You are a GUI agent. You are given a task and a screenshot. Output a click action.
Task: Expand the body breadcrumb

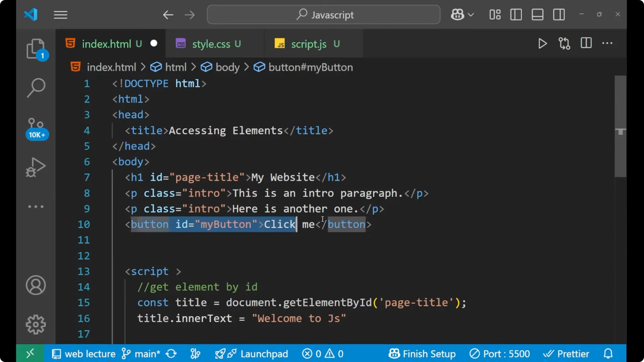pyautogui.click(x=228, y=67)
